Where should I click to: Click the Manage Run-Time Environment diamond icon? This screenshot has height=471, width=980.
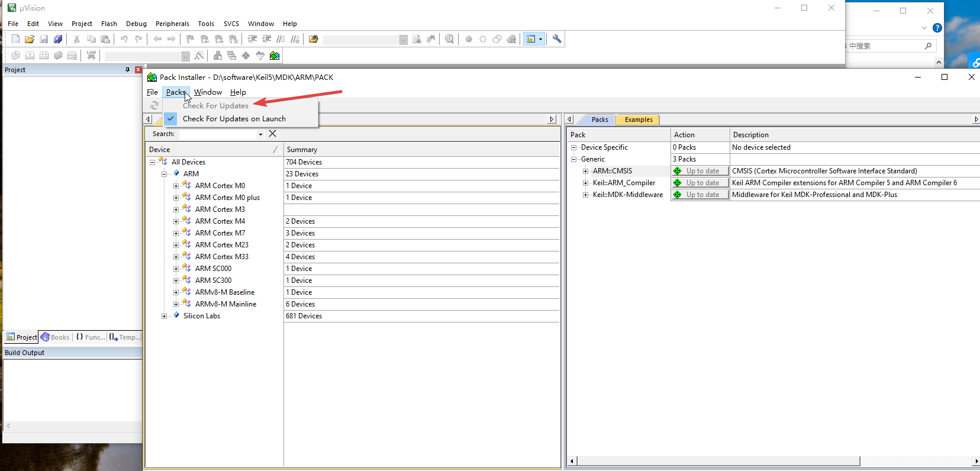pyautogui.click(x=246, y=55)
